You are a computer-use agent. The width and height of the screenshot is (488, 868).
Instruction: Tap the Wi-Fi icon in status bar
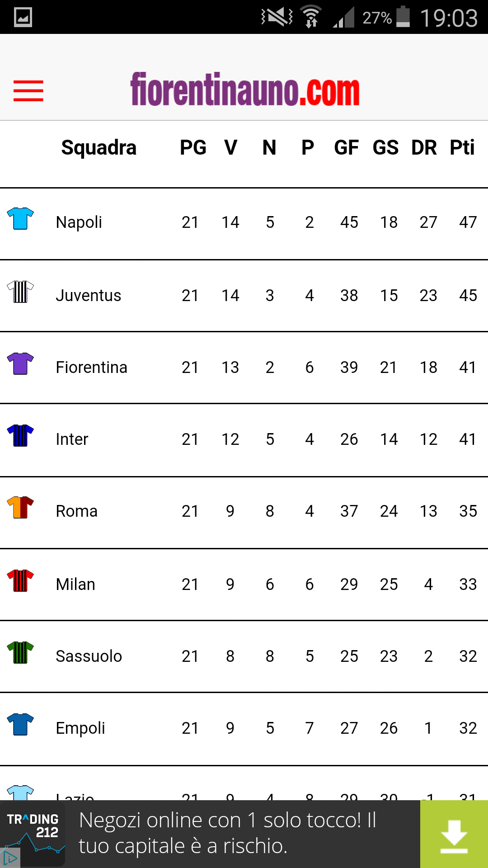coord(311,17)
